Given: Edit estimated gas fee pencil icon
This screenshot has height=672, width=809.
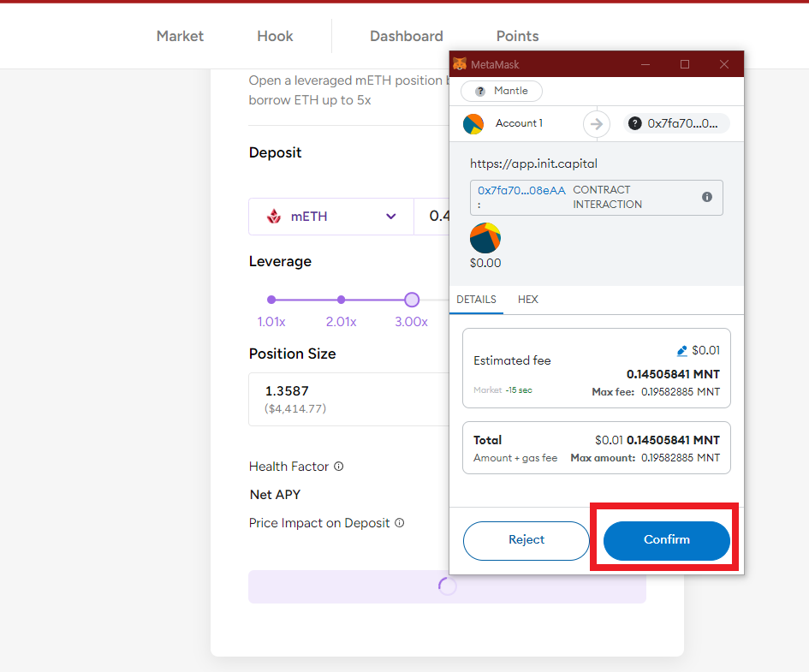Looking at the screenshot, I should [681, 351].
